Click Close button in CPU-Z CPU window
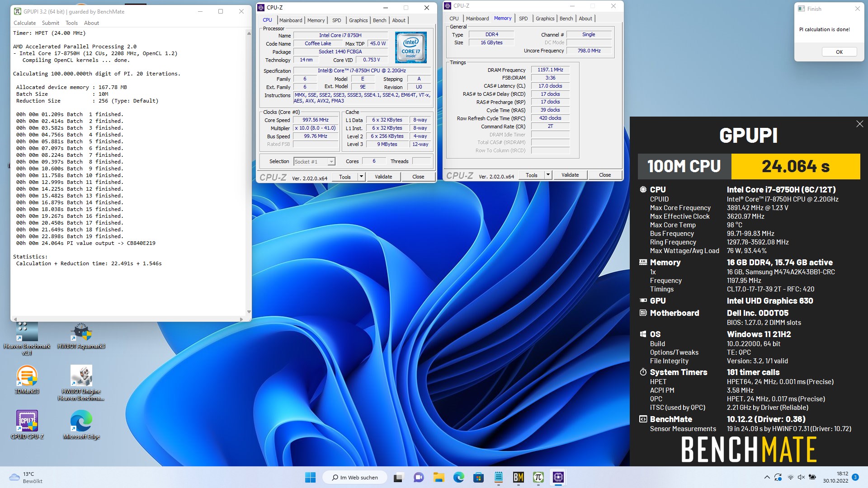The height and width of the screenshot is (488, 868). [x=418, y=177]
